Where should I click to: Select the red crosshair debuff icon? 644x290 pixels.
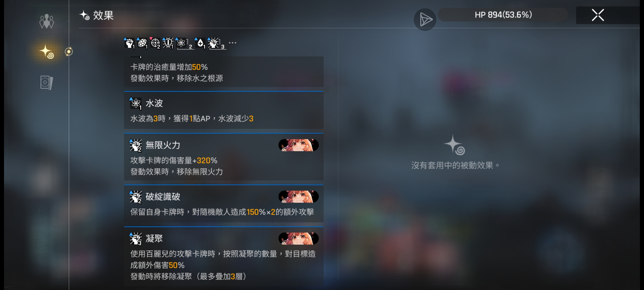pos(155,43)
